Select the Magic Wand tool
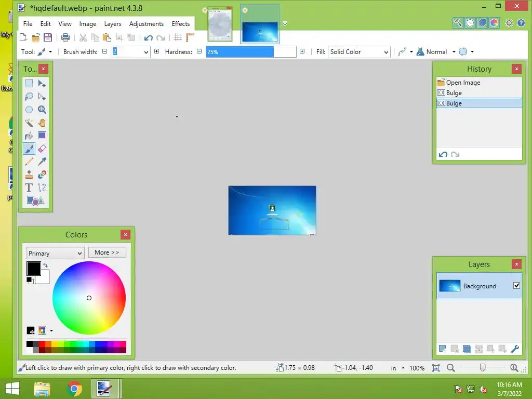This screenshot has height=399, width=532. (x=29, y=123)
